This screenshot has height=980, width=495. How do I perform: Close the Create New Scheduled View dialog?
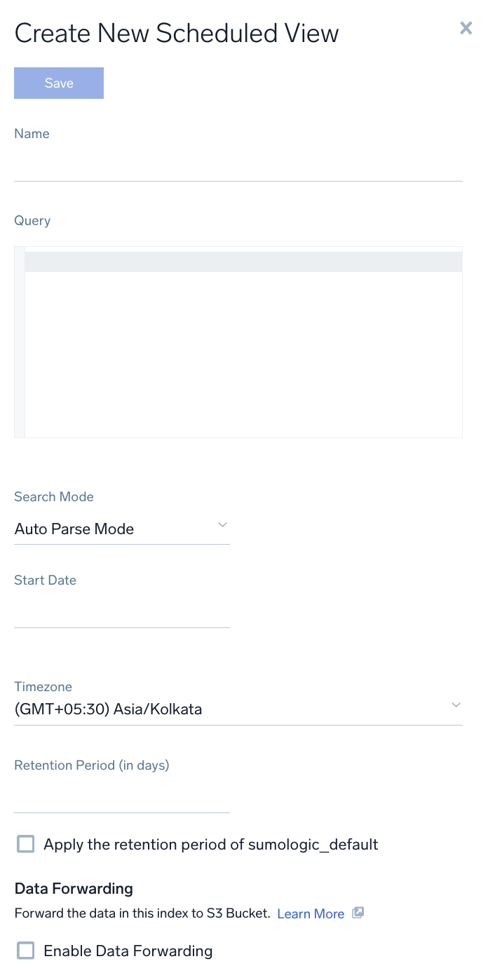click(x=466, y=28)
